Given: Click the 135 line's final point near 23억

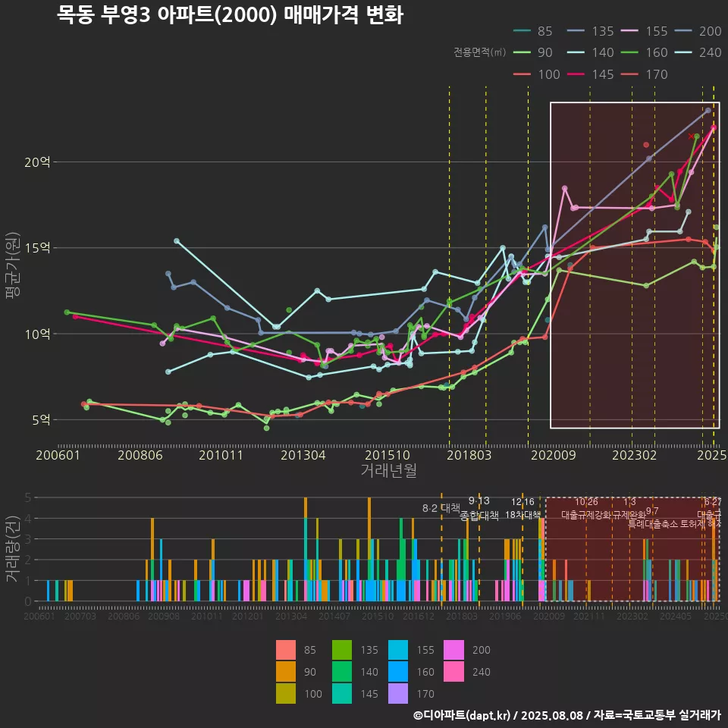Looking at the screenshot, I should coord(708,111).
